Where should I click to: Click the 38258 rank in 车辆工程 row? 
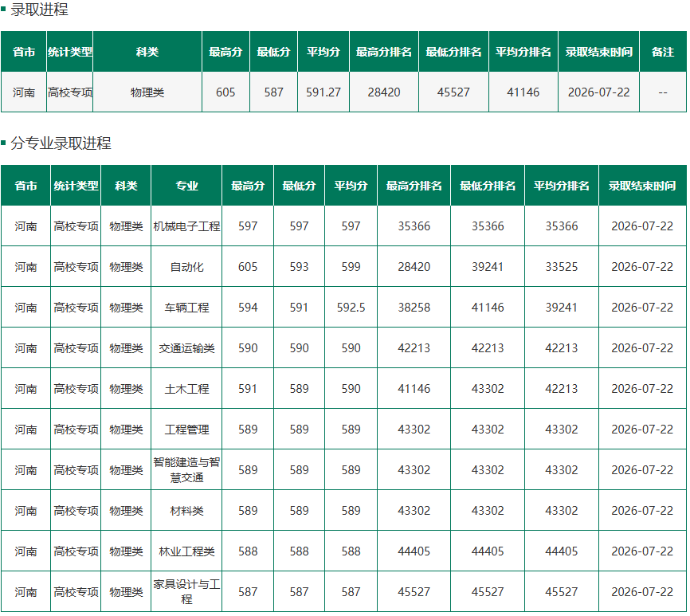(x=414, y=307)
